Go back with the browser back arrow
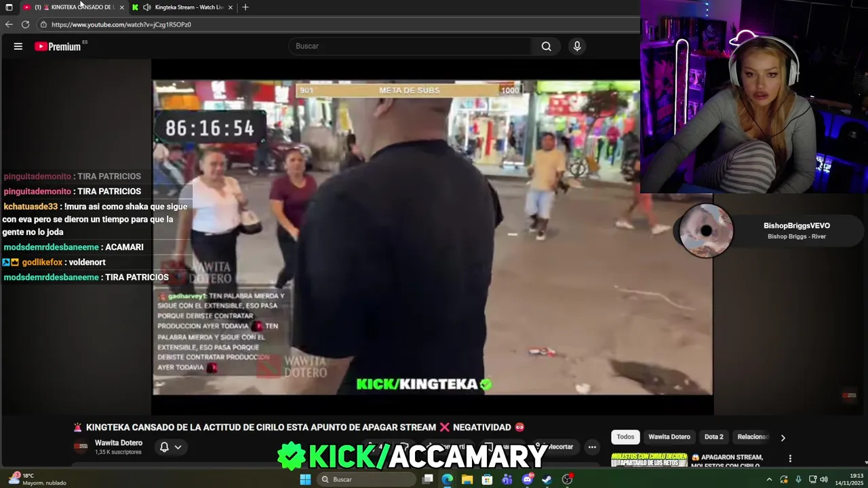This screenshot has height=488, width=868. 9,24
